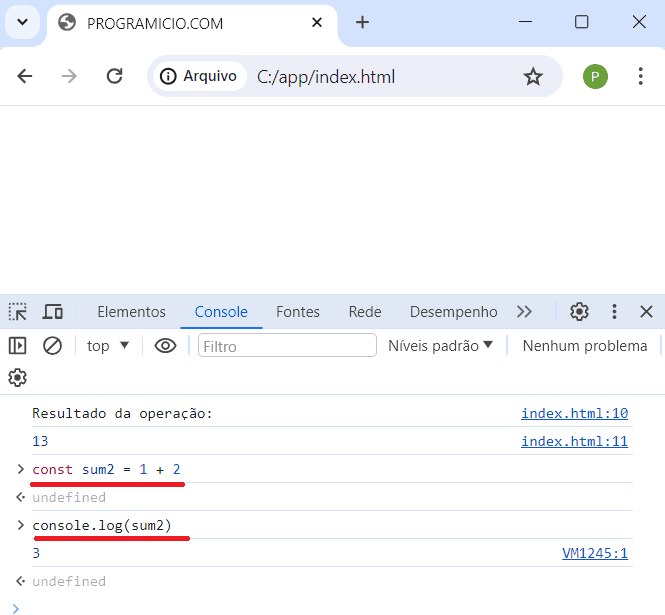Minimize the browser window

pos(525,22)
